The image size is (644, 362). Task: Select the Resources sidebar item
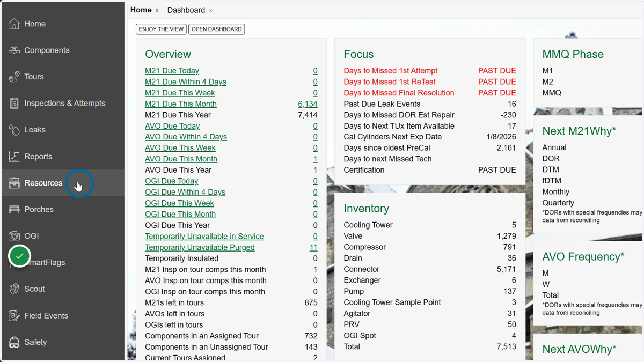(x=63, y=183)
